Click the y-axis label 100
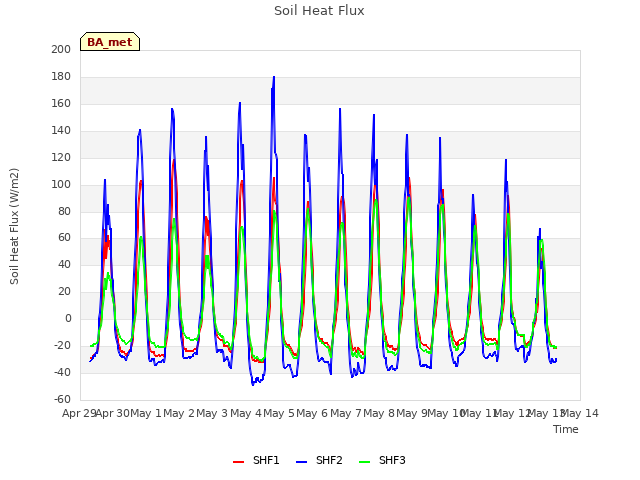This screenshot has height=480, width=640. pos(61,184)
